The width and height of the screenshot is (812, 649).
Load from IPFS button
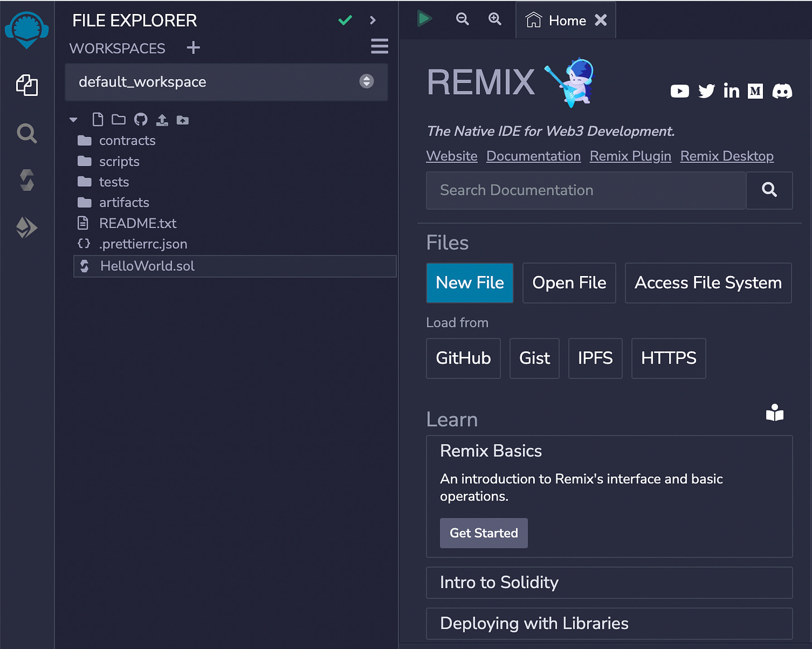596,358
